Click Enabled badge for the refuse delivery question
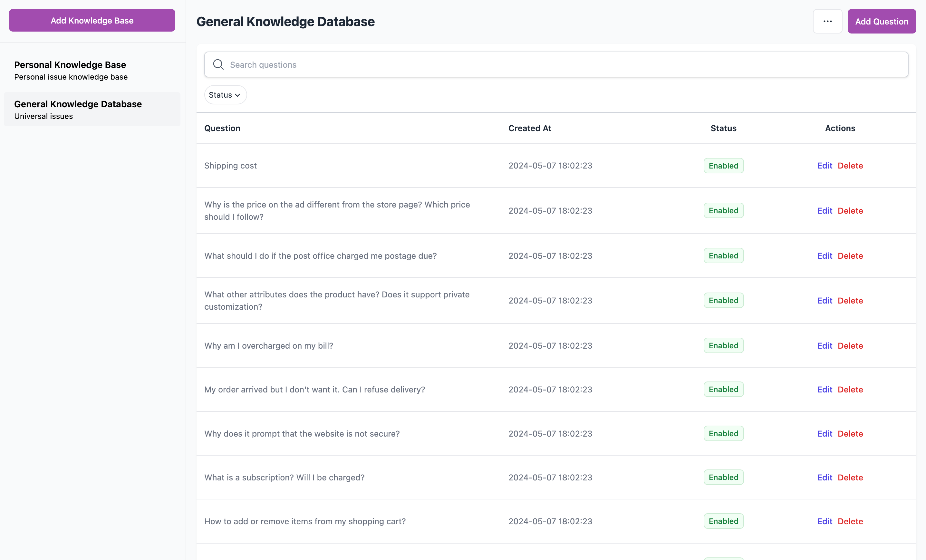This screenshot has width=926, height=560. click(x=723, y=390)
